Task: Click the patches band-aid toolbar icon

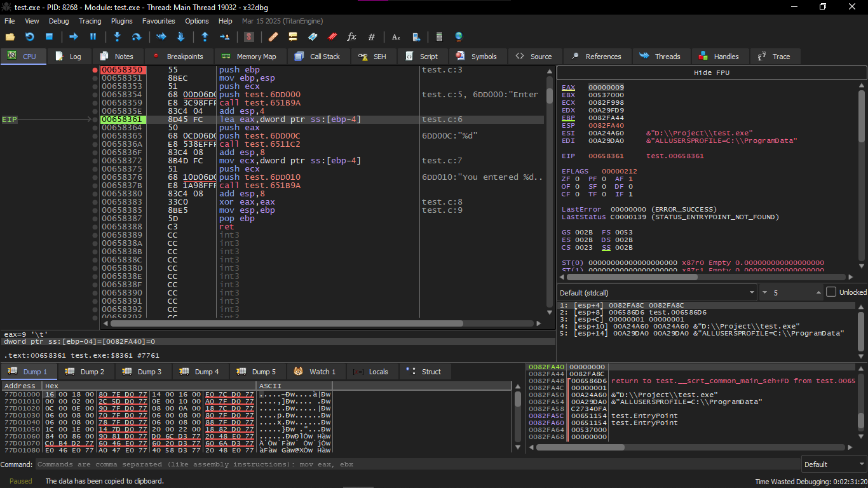Action: coord(273,37)
